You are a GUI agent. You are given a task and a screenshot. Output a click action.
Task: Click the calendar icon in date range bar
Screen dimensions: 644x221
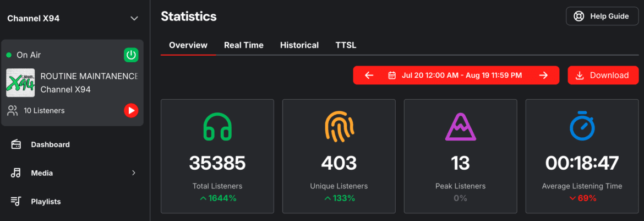(x=392, y=76)
